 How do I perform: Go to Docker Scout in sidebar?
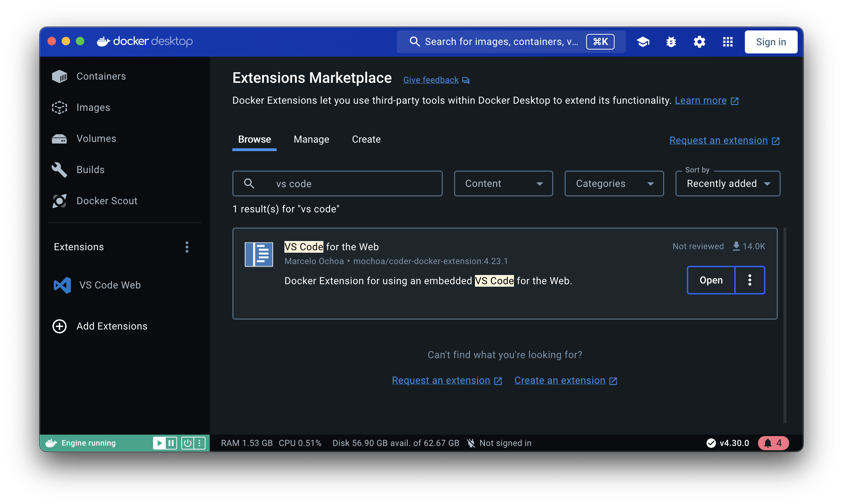pyautogui.click(x=107, y=201)
